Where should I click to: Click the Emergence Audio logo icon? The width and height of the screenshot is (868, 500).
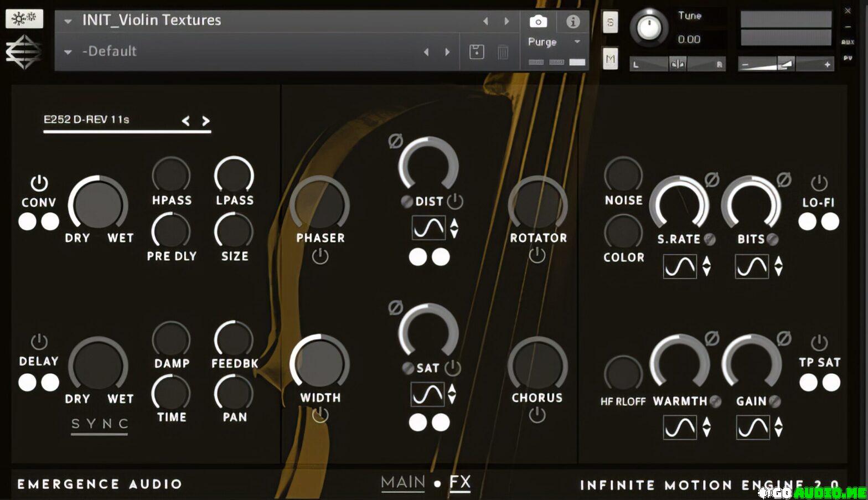coord(24,52)
